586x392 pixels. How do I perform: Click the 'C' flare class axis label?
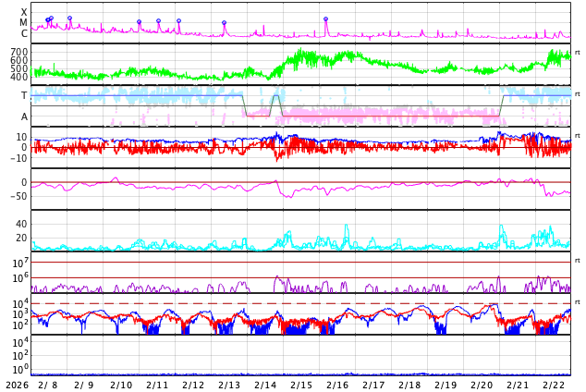pyautogui.click(x=24, y=33)
